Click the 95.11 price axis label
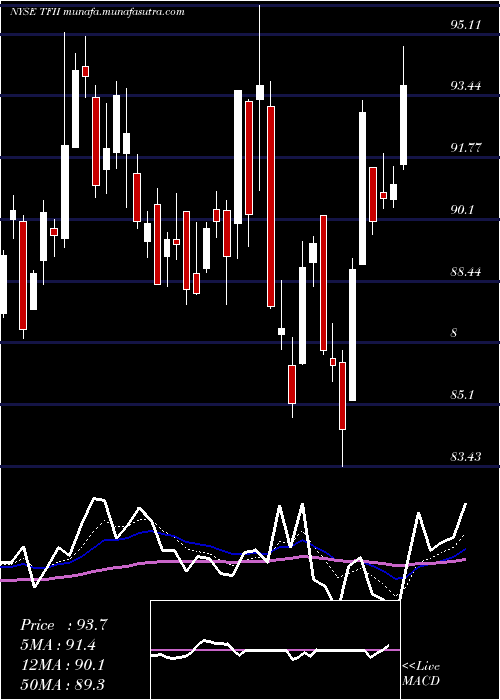500x700 pixels. (x=466, y=25)
